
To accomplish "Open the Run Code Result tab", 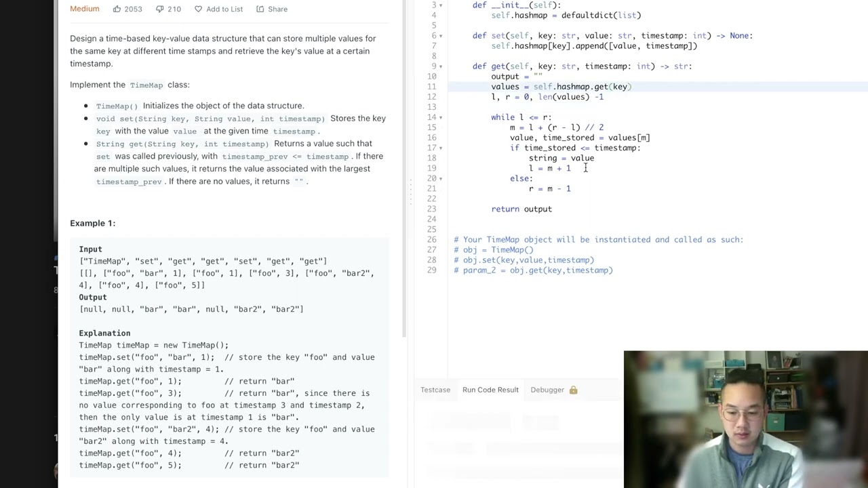I will coord(490,390).
